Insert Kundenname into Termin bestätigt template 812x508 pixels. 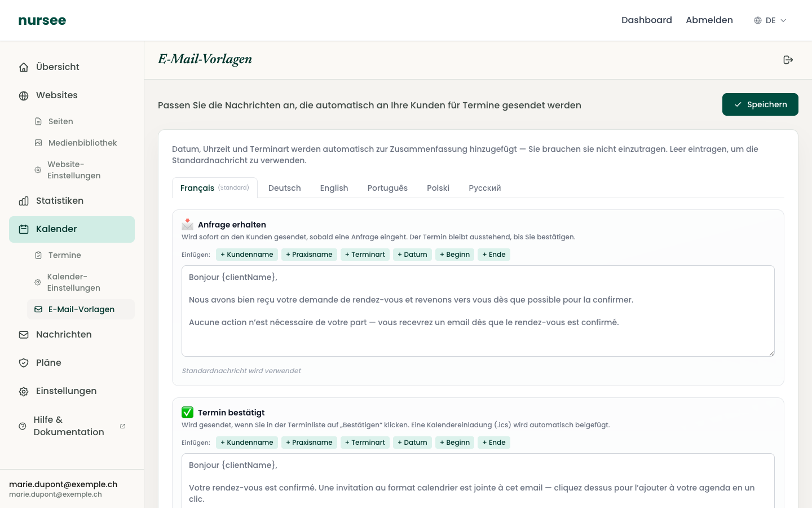click(247, 443)
